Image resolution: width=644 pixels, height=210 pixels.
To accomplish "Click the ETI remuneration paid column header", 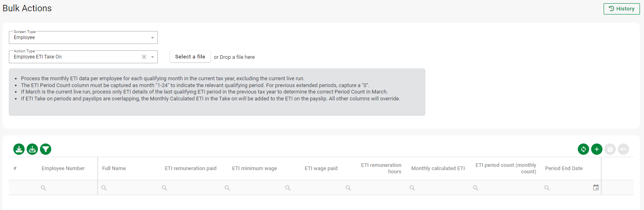I will tap(190, 168).
